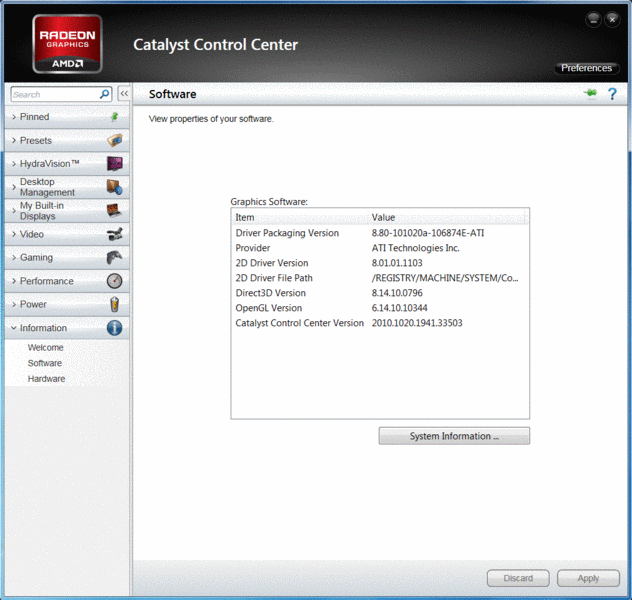Expand the Gaming section
The height and width of the screenshot is (600, 632).
pos(67,257)
